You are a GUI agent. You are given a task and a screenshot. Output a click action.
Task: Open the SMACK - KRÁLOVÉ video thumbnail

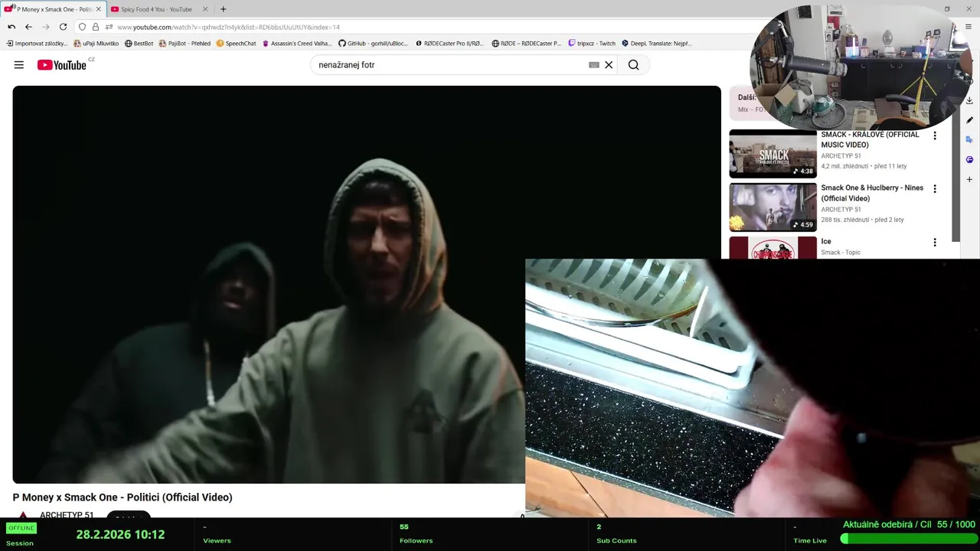pos(773,154)
